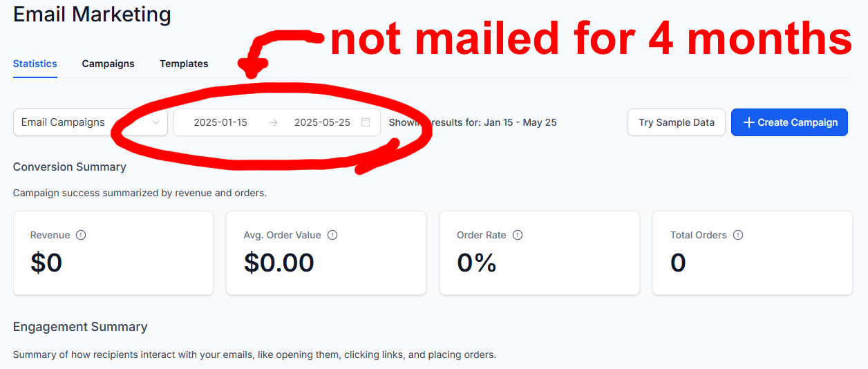Click the Total Orders info icon
The height and width of the screenshot is (369, 868).
(x=738, y=235)
